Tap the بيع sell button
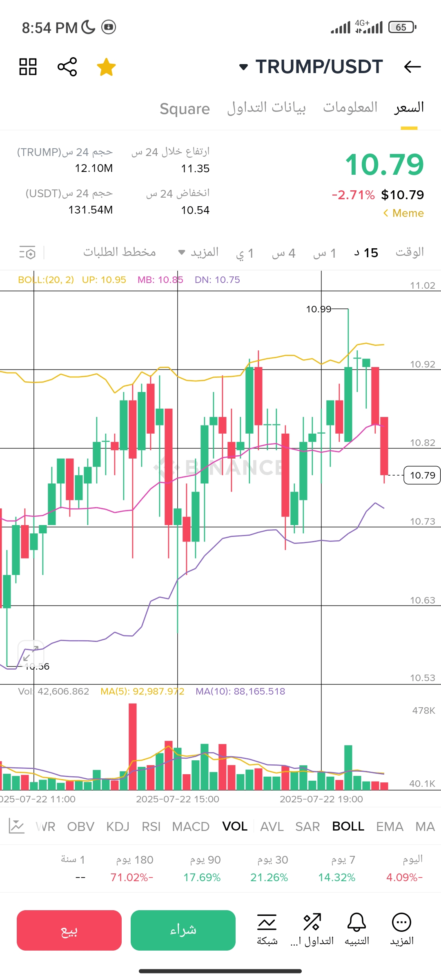 (69, 930)
